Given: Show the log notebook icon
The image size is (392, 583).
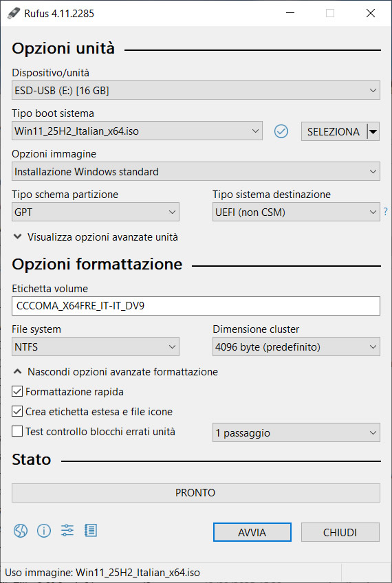Looking at the screenshot, I should pyautogui.click(x=91, y=531).
